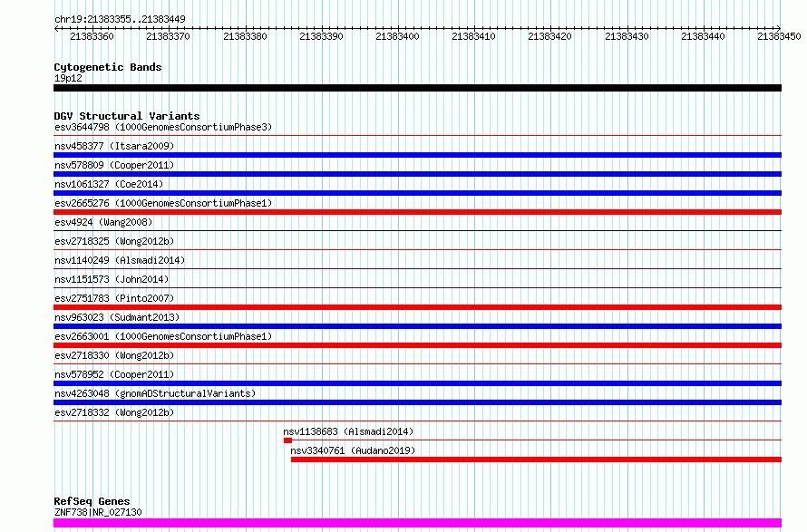Open the nsv4263048 (gnomADStructuralVariants) label
The image size is (807, 532).
click(155, 393)
